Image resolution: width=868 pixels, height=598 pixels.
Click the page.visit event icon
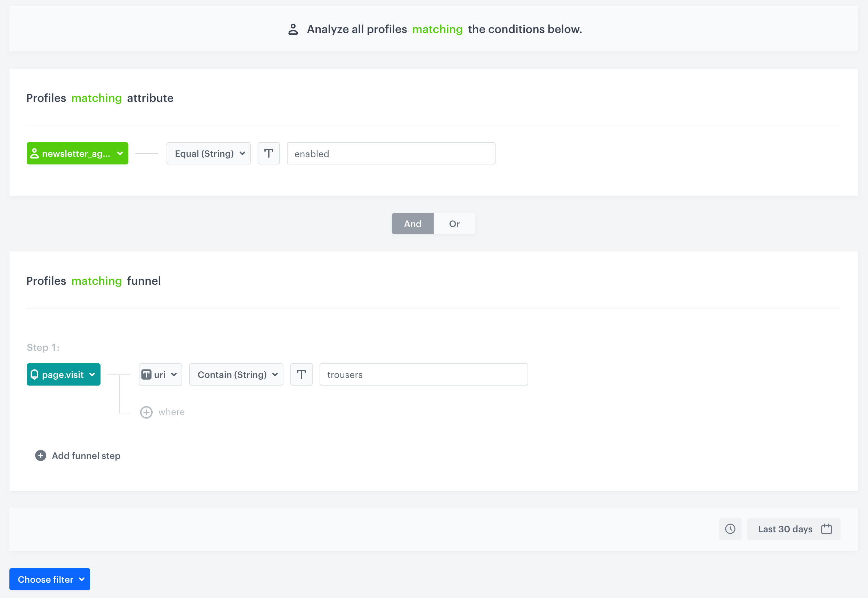click(35, 374)
